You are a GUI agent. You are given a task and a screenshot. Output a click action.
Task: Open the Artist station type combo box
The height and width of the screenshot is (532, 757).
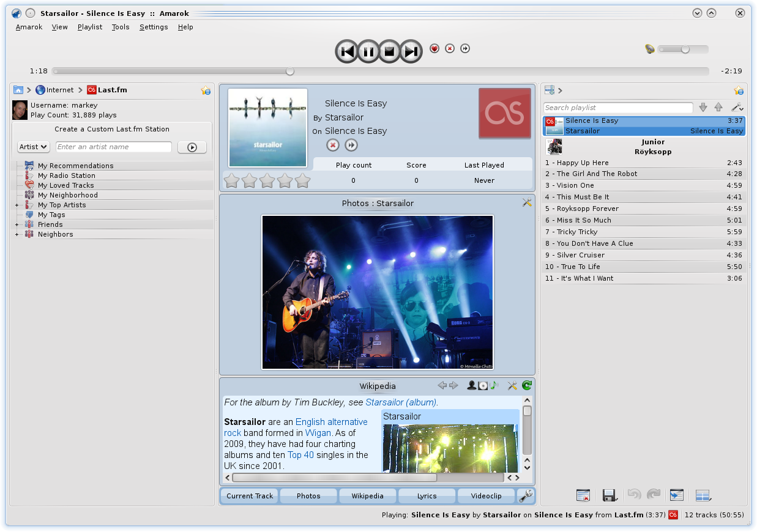pos(34,147)
